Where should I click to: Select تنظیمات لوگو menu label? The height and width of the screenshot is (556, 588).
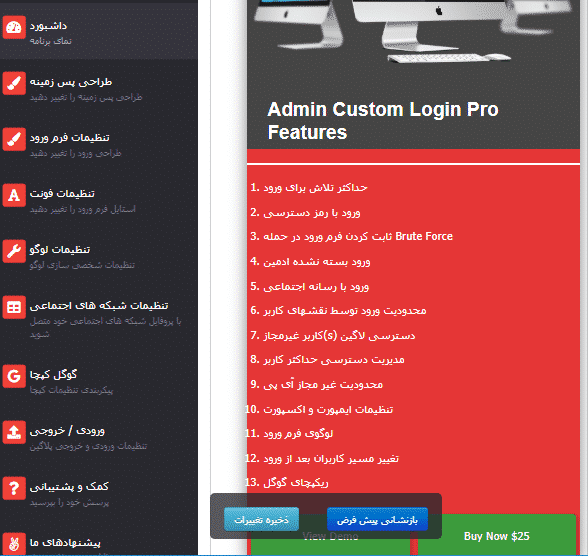(60, 250)
